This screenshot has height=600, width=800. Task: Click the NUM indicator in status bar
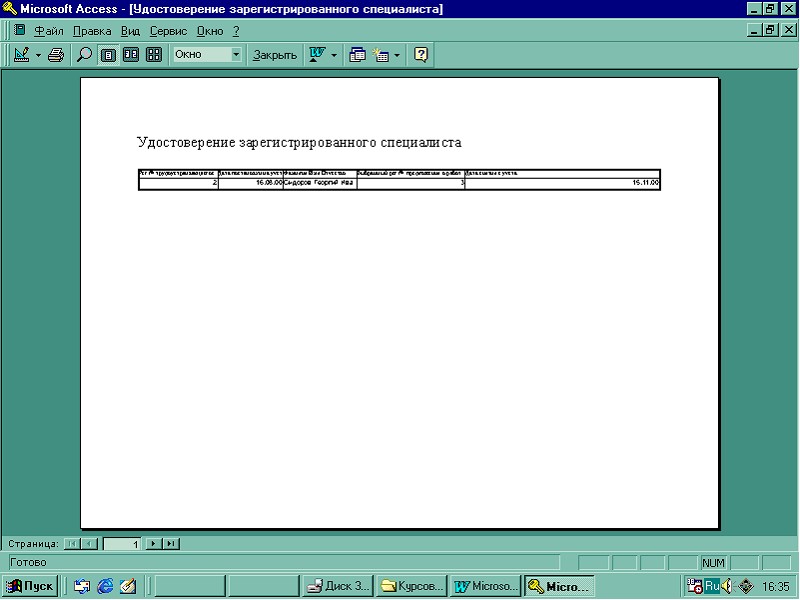713,563
